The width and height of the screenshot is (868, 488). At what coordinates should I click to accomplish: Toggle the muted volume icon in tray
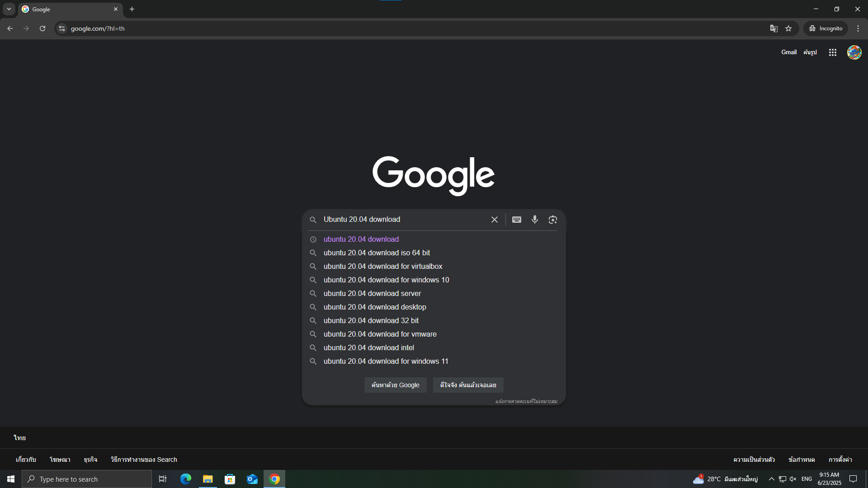pos(793,479)
